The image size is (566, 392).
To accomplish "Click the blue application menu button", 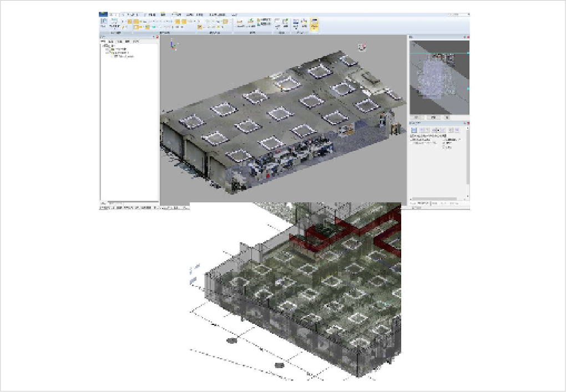I will (x=103, y=14).
